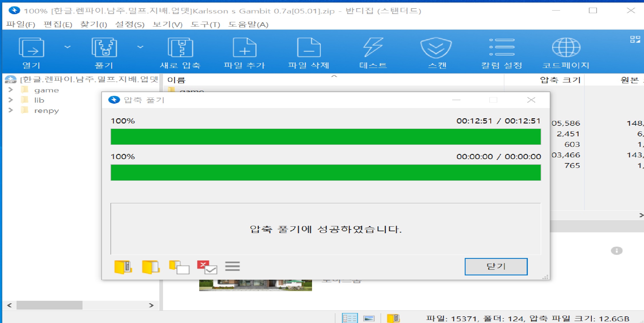
Task: Expand the renpy folder in tree
Action: coord(11,110)
